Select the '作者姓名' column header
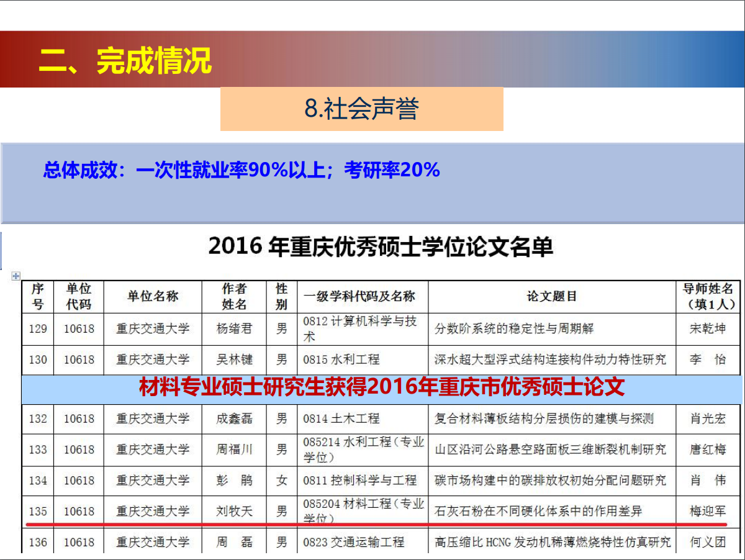745x560 pixels. click(234, 297)
